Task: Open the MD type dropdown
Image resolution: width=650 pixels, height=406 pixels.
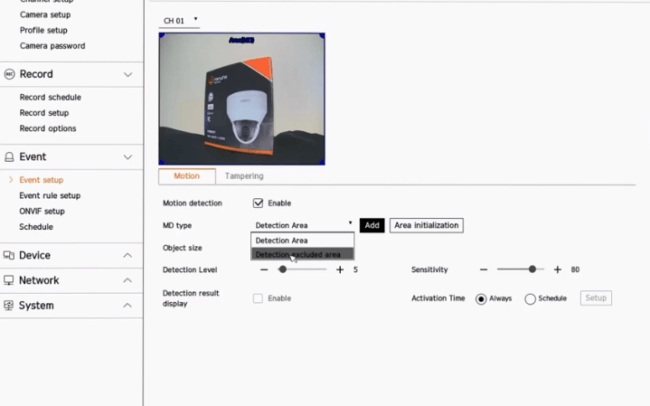Action: (303, 225)
